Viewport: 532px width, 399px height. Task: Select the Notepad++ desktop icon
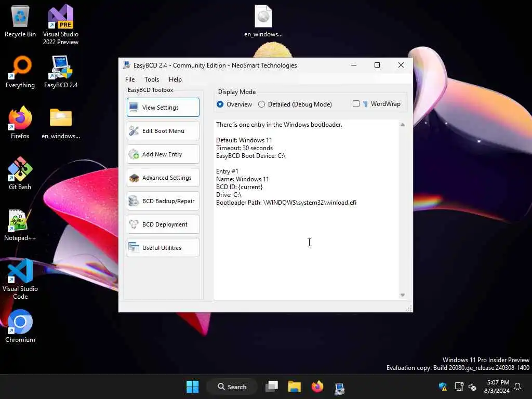click(20, 225)
